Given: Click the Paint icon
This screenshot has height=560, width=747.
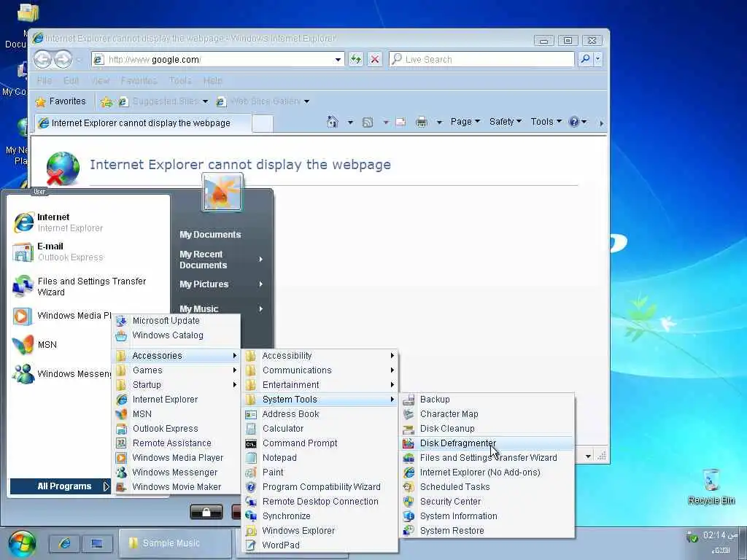Looking at the screenshot, I should click(251, 472).
